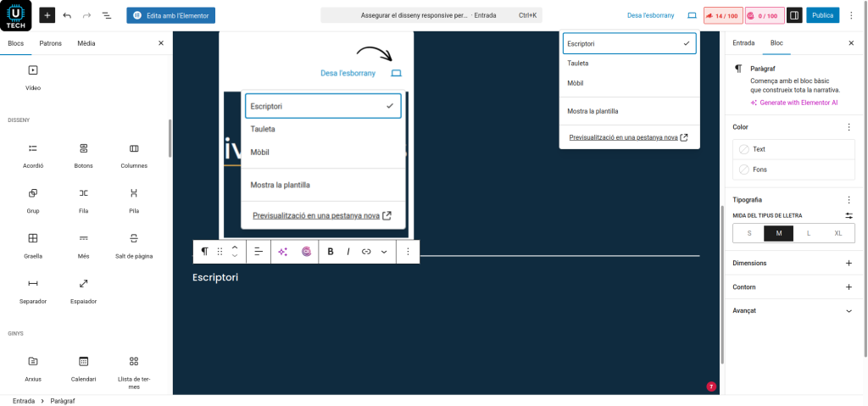The width and height of the screenshot is (868, 406).
Task: Undo the last change
Action: pos(67,15)
